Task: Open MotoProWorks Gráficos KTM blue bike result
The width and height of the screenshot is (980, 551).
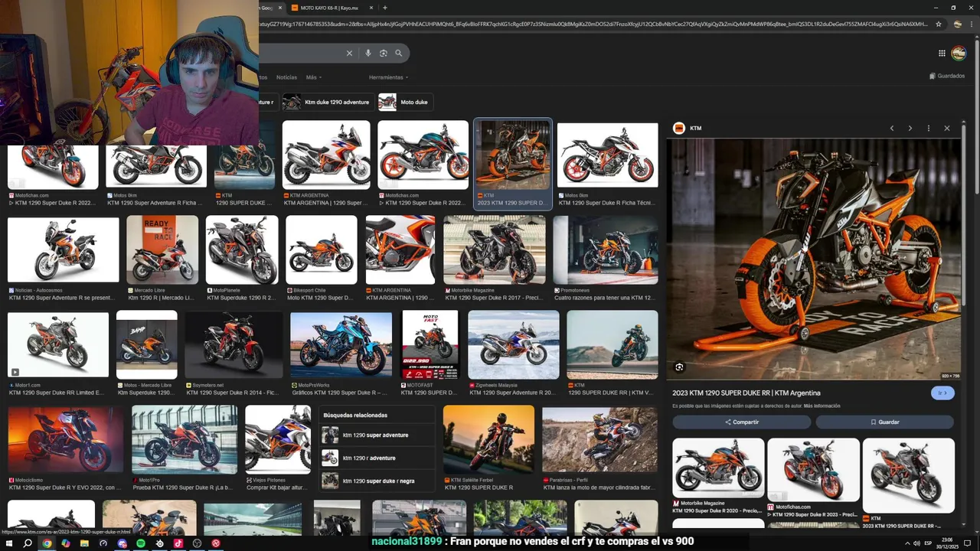Action: 341,344
